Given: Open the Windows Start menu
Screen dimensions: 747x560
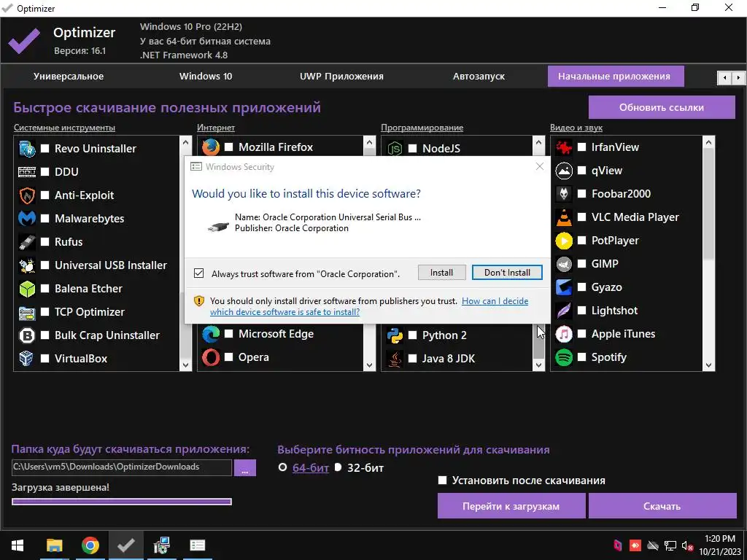Looking at the screenshot, I should pos(18,545).
